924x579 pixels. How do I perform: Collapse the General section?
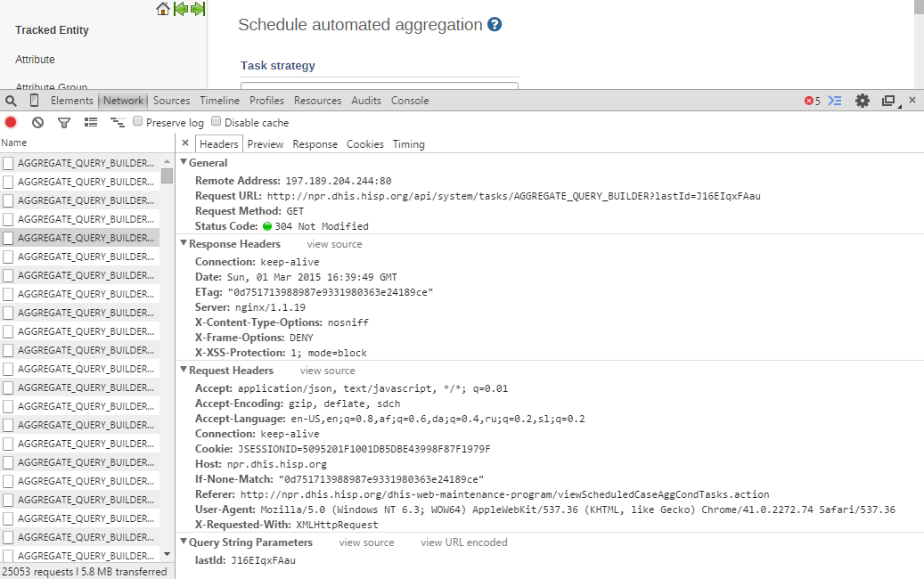pos(184,163)
